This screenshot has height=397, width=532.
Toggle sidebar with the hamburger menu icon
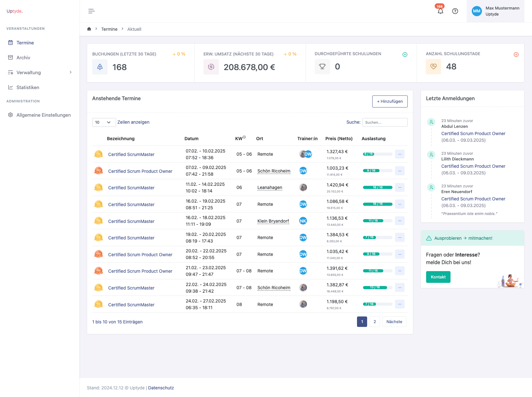[x=91, y=11]
